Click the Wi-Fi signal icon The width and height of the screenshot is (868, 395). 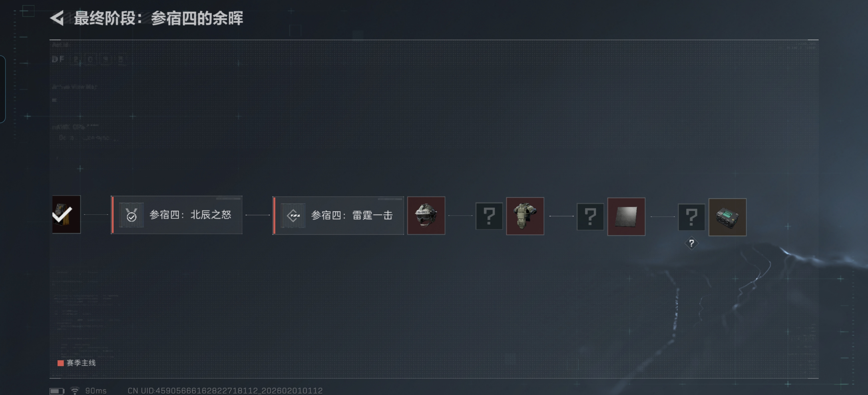point(75,390)
